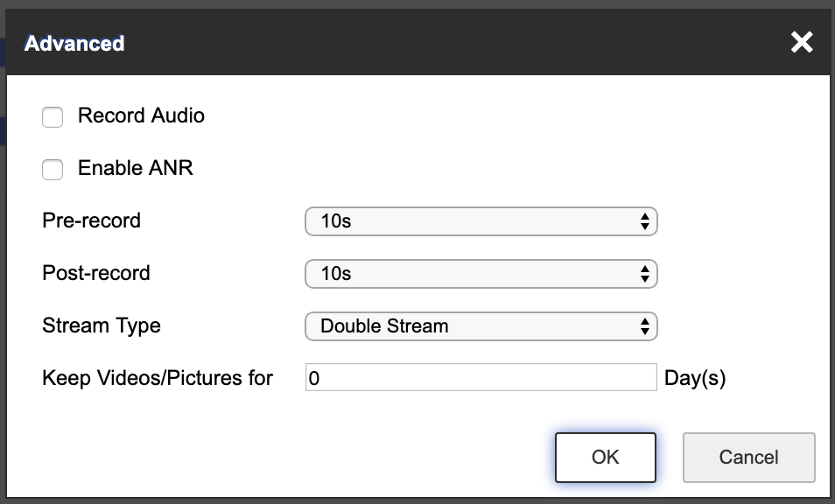Click the Stream Type field label
The height and width of the screenshot is (504, 835).
click(x=102, y=325)
